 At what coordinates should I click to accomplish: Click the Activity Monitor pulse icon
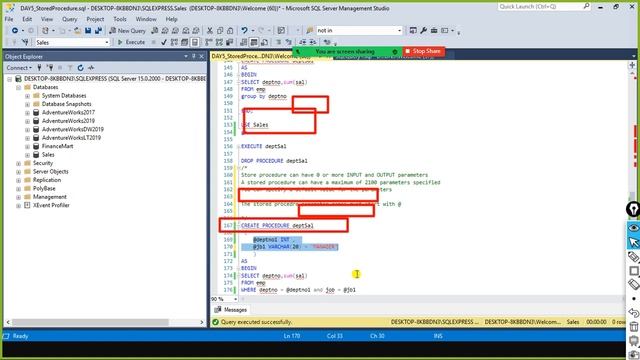91,68
